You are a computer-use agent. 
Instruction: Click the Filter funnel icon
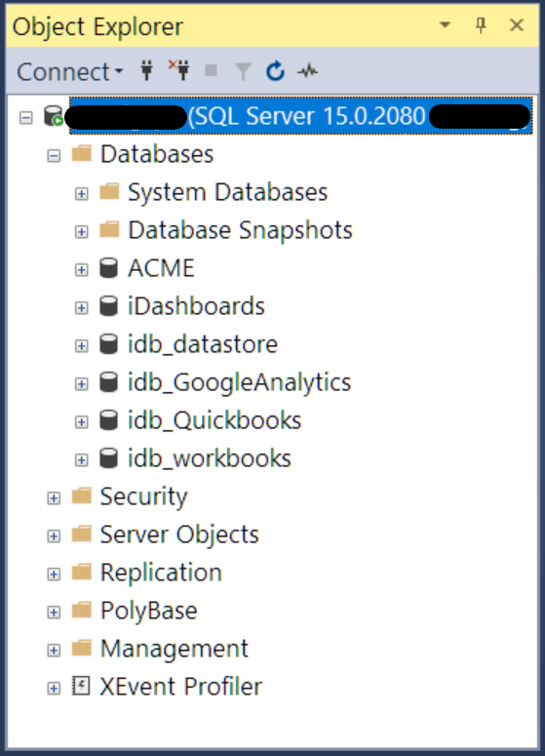pos(243,71)
